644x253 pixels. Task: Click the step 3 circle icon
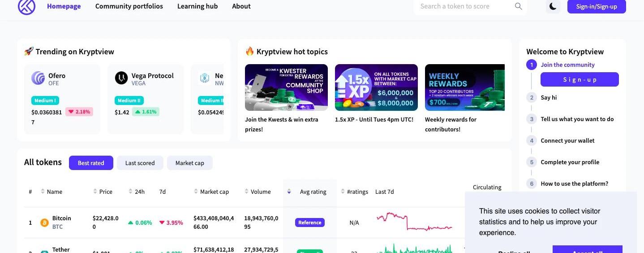point(532,119)
